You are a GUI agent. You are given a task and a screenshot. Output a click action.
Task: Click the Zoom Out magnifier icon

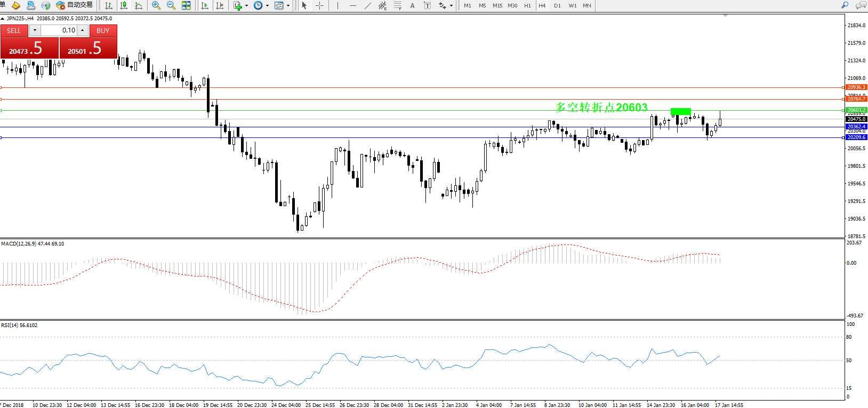coord(171,5)
